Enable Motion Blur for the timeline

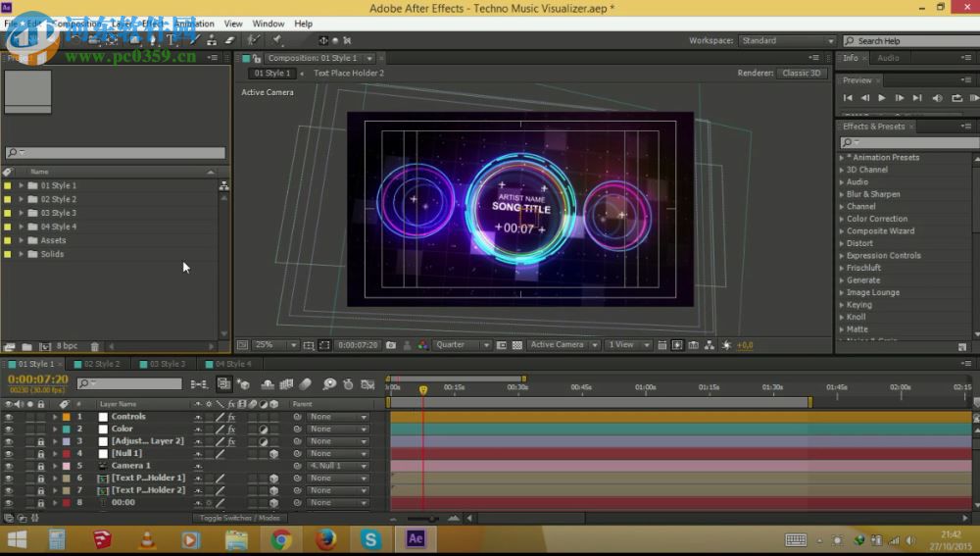(x=305, y=384)
